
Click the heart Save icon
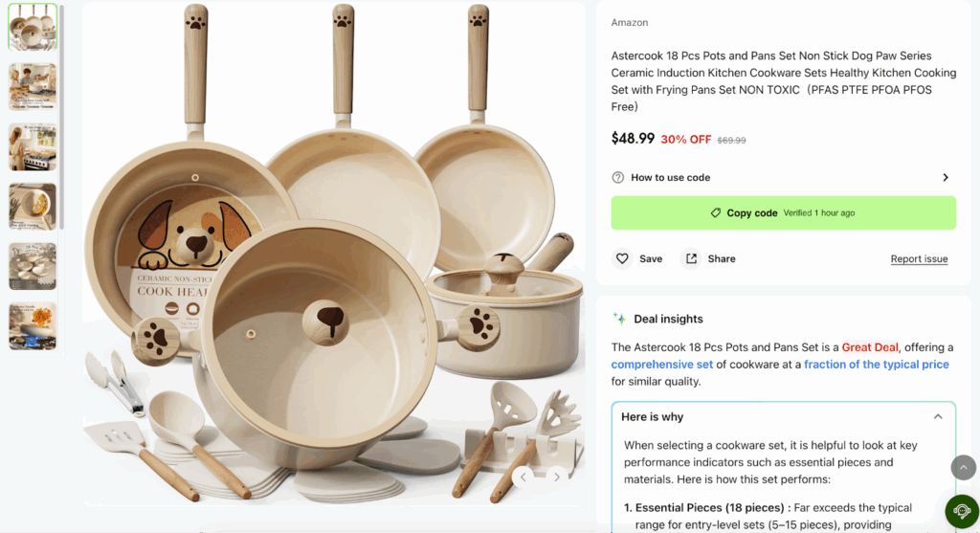pos(622,258)
